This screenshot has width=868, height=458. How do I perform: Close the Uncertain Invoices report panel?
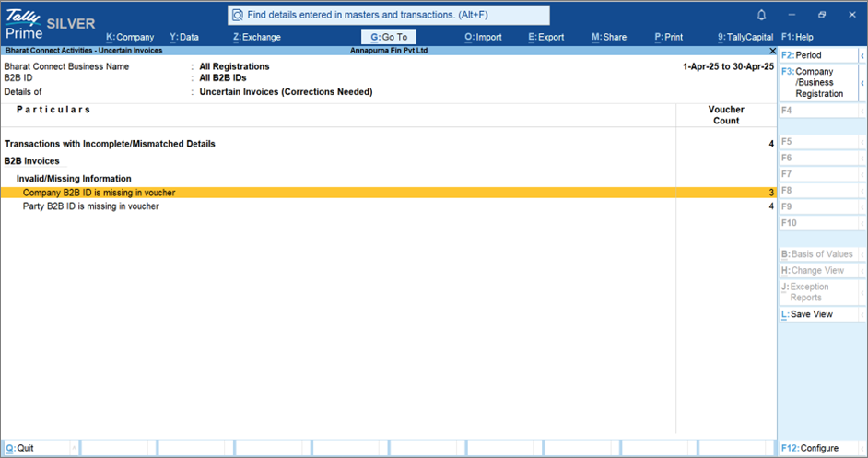click(773, 51)
